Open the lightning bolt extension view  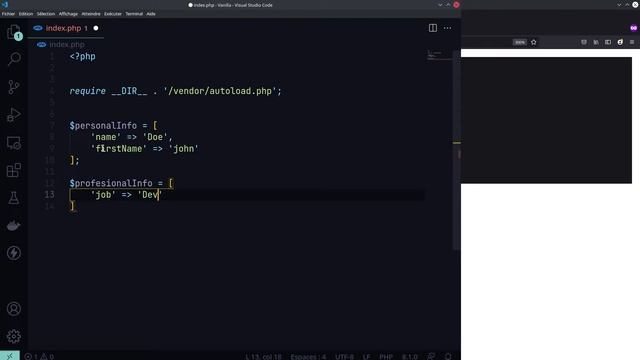tap(13, 253)
